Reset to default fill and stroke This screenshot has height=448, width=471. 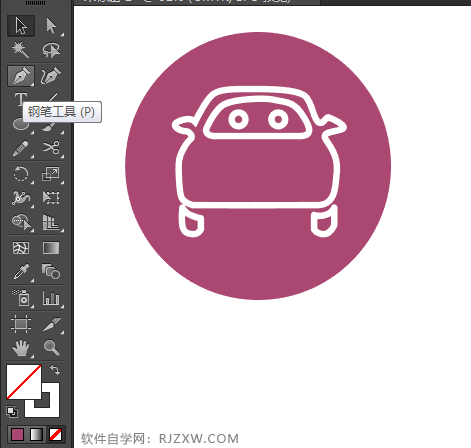(x=12, y=412)
